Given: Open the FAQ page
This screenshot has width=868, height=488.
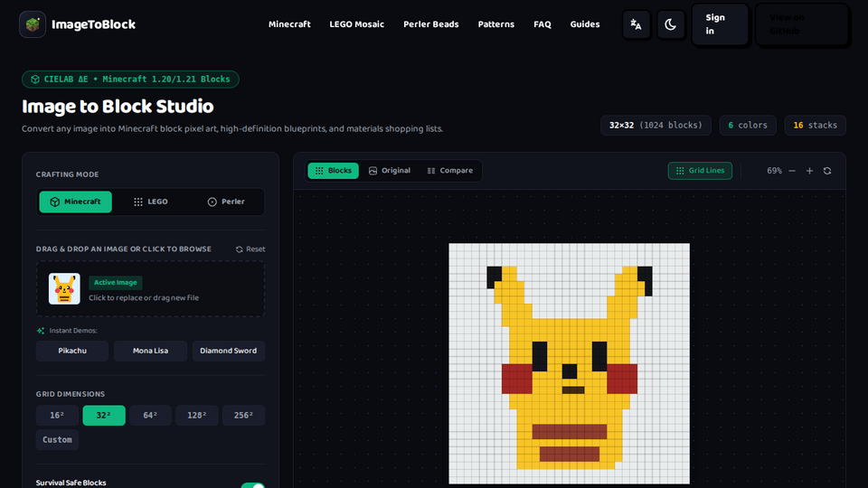Looking at the screenshot, I should 542,24.
